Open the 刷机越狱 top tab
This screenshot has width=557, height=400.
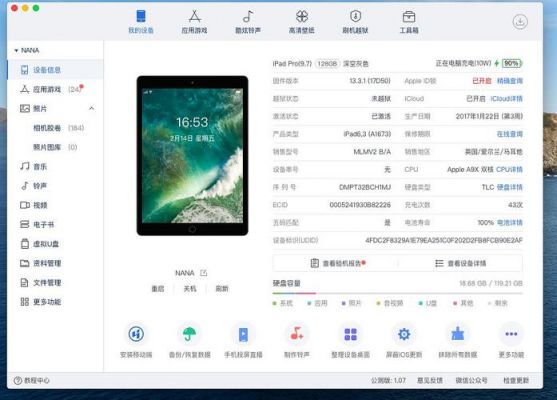coord(355,22)
